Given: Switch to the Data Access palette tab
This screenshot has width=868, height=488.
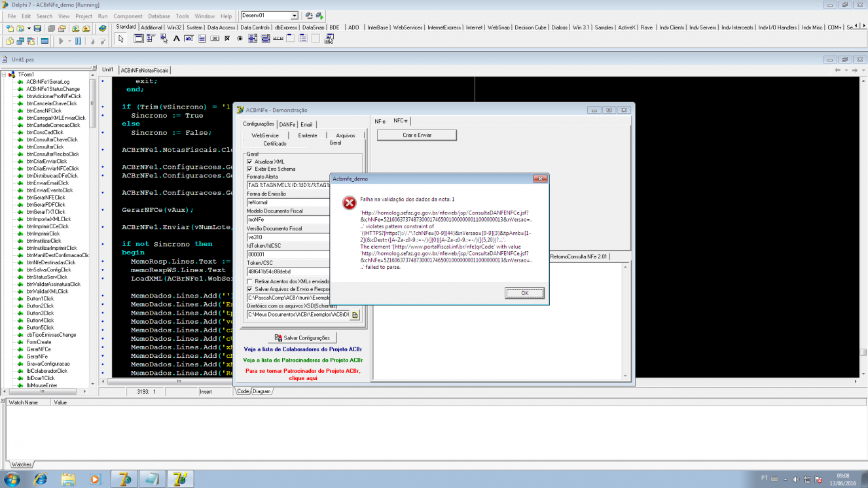Looking at the screenshot, I should 221,27.
